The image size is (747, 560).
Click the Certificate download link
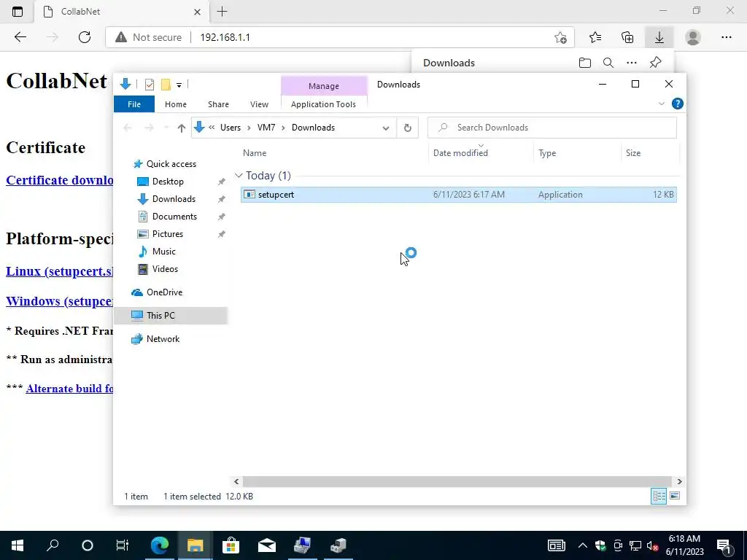[60, 181]
